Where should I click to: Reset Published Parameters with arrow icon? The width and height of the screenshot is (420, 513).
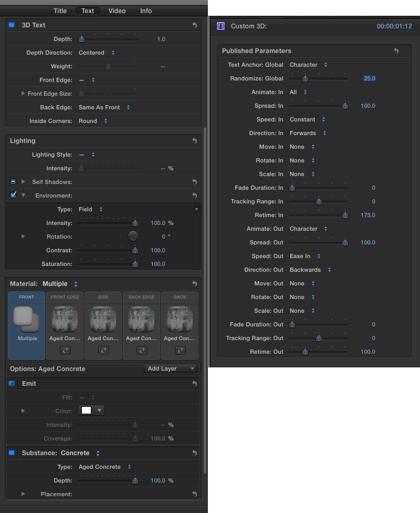click(396, 51)
